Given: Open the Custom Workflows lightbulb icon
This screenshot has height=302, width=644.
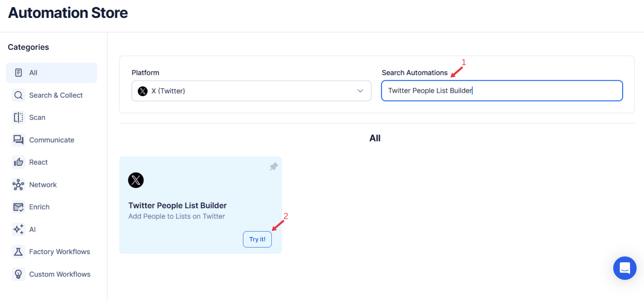Looking at the screenshot, I should (x=18, y=274).
